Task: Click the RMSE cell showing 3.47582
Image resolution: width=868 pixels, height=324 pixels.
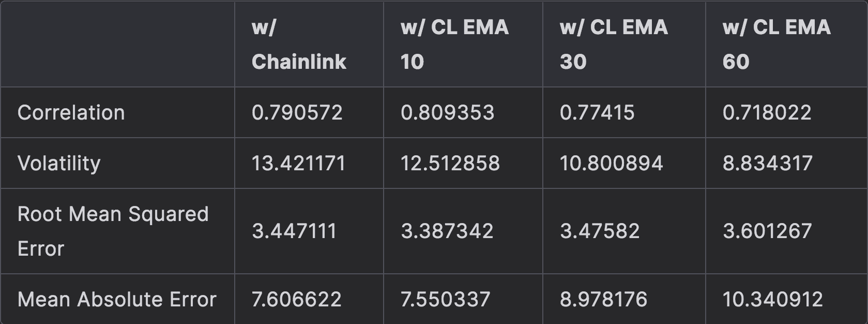Action: pyautogui.click(x=600, y=231)
